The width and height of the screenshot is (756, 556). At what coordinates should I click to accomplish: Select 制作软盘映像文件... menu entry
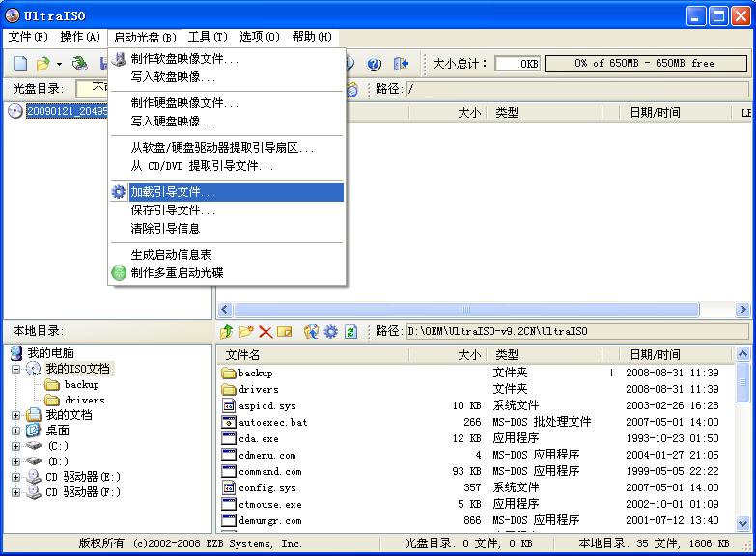227,59
